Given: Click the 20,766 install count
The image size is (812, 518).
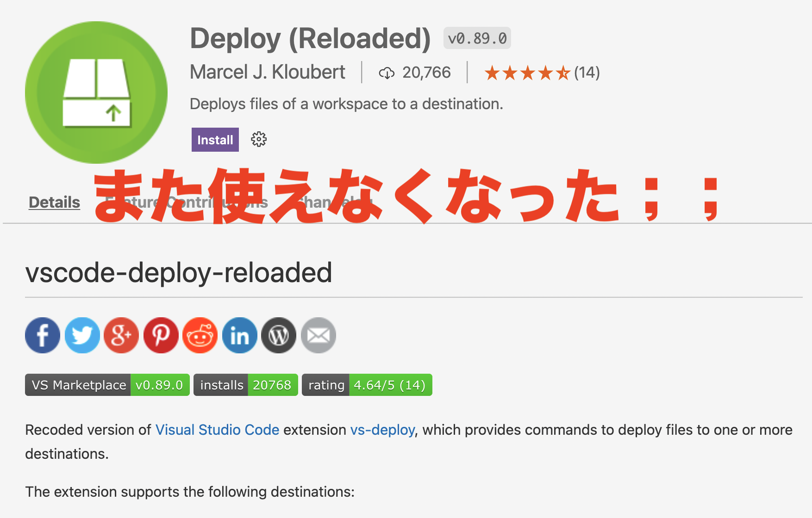Looking at the screenshot, I should pyautogui.click(x=426, y=73).
